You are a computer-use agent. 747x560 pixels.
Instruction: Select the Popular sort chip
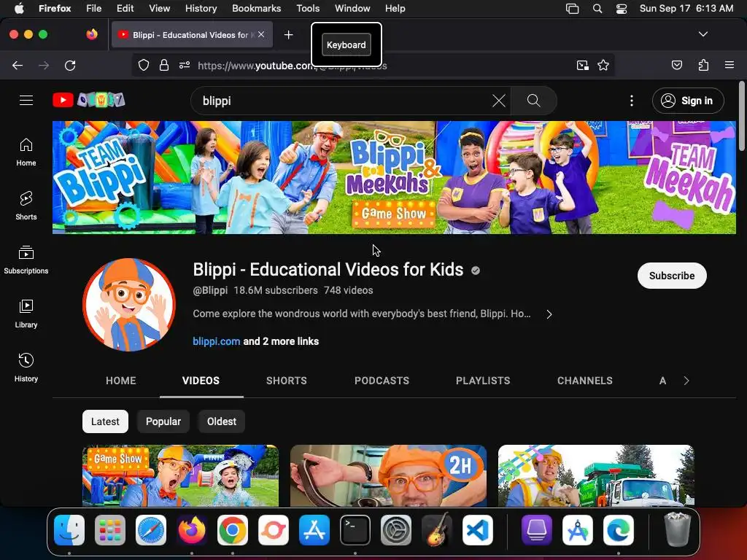[x=163, y=421]
